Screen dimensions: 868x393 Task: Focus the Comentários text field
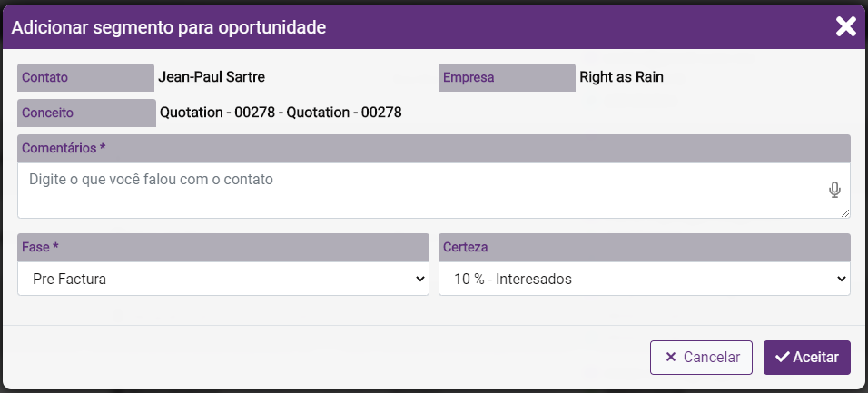click(x=418, y=191)
